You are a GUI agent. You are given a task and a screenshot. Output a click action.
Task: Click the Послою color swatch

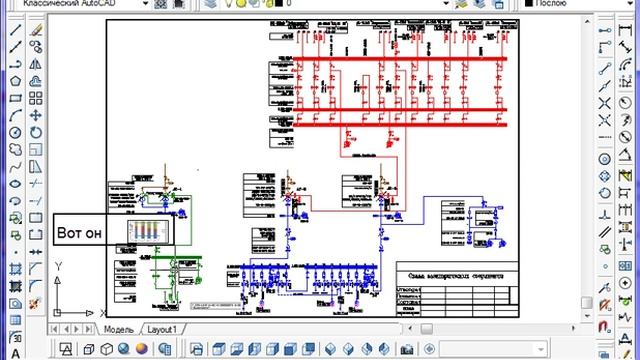point(529,3)
